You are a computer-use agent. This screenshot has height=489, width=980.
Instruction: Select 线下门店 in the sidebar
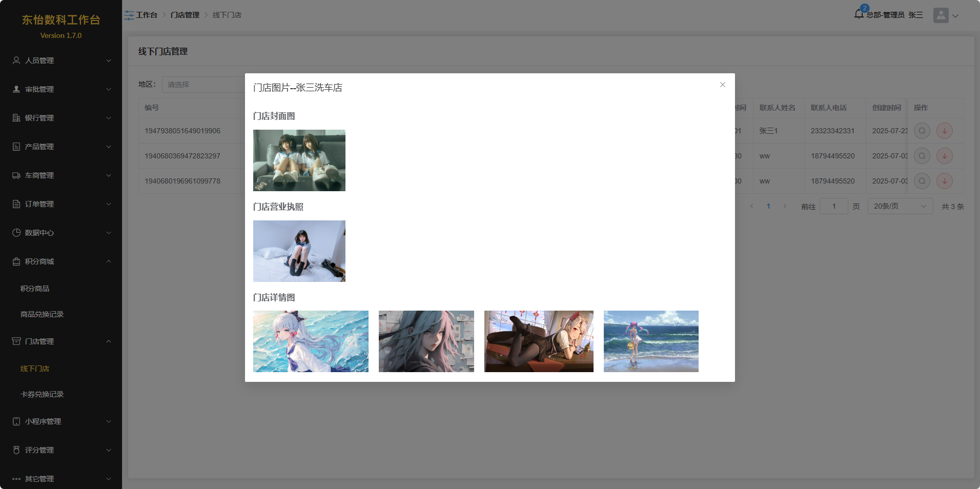[35, 369]
